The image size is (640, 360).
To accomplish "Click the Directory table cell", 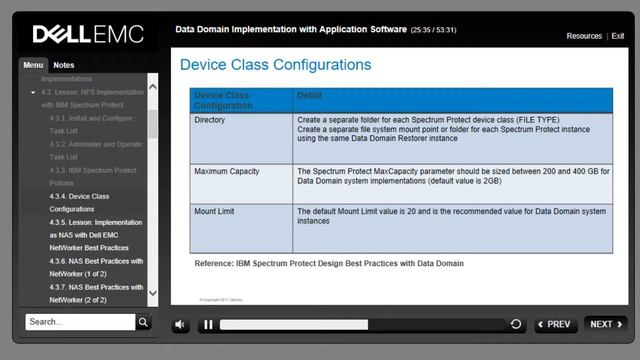I will pos(241,138).
